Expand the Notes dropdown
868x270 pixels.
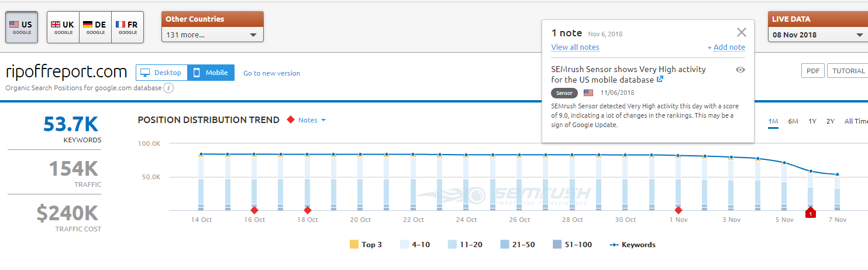click(x=312, y=120)
